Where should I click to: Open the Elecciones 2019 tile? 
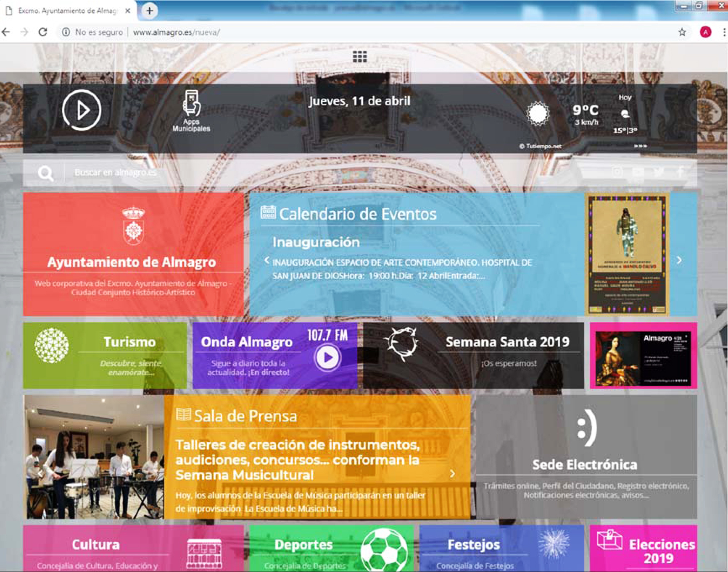pyautogui.click(x=643, y=548)
